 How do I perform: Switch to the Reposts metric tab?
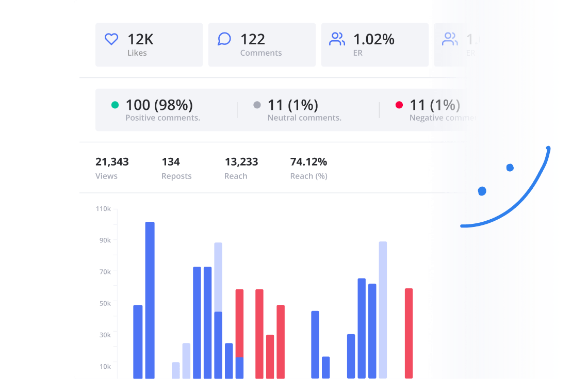(176, 168)
